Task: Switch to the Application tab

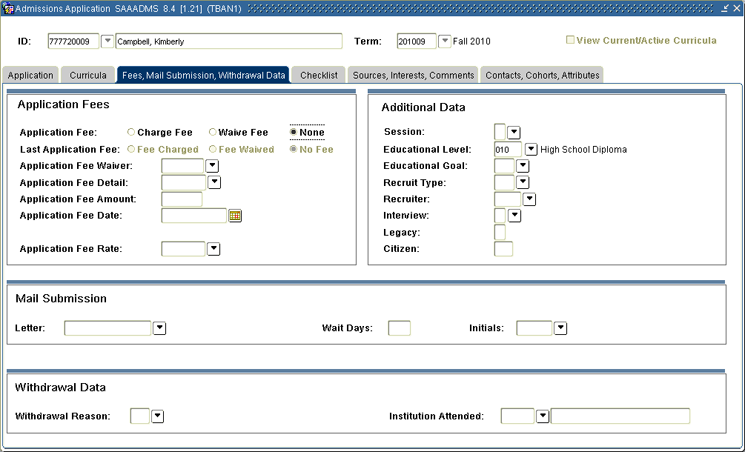Action: [30, 75]
